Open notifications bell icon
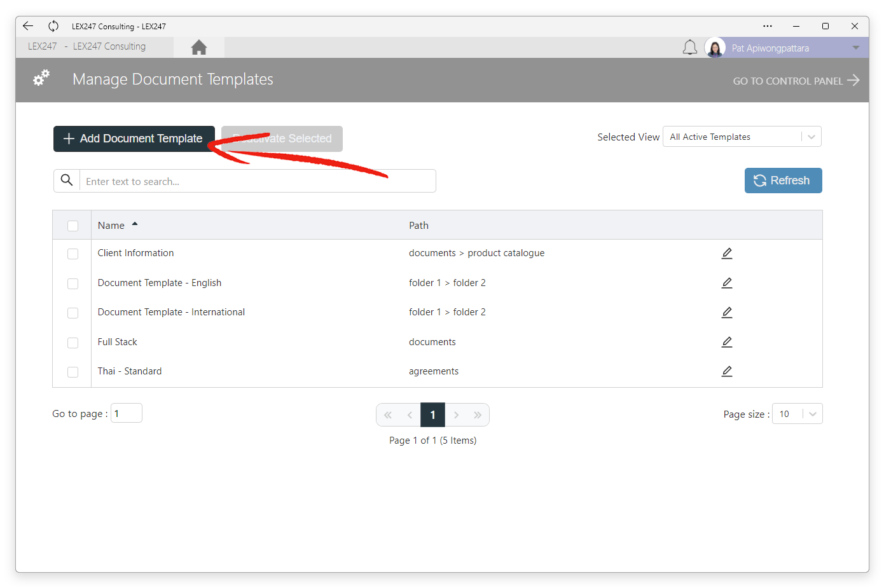 690,48
